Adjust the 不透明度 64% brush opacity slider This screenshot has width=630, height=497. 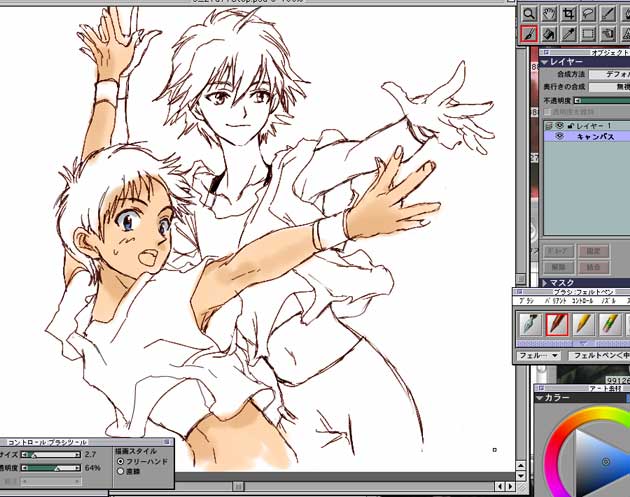[51, 468]
